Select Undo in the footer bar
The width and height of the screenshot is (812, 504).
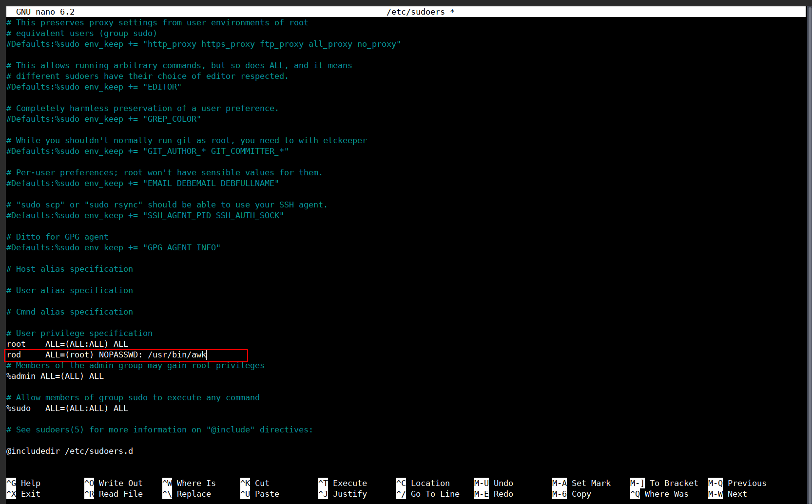(503, 483)
